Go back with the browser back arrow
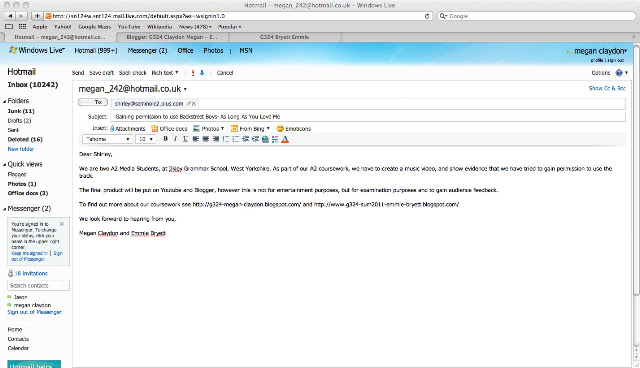The height and width of the screenshot is (368, 640). click(10, 16)
